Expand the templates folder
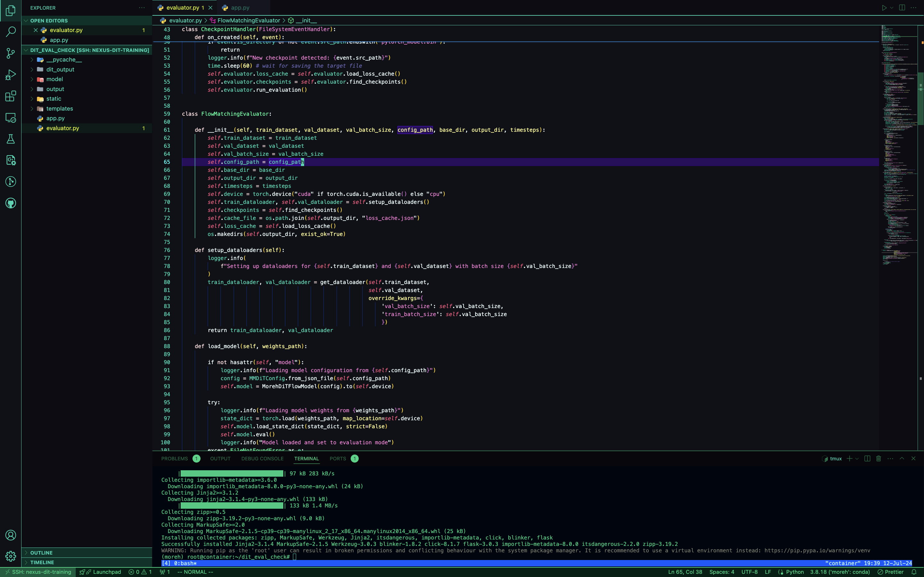This screenshot has height=577, width=924. click(x=59, y=108)
